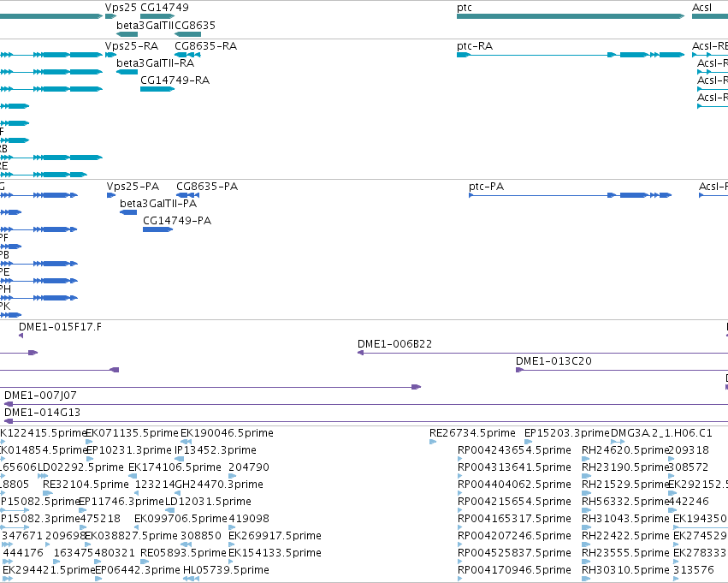Screen dimensions: 728x583
Task: Select the Vps25-RA transcript label
Action: (132, 46)
